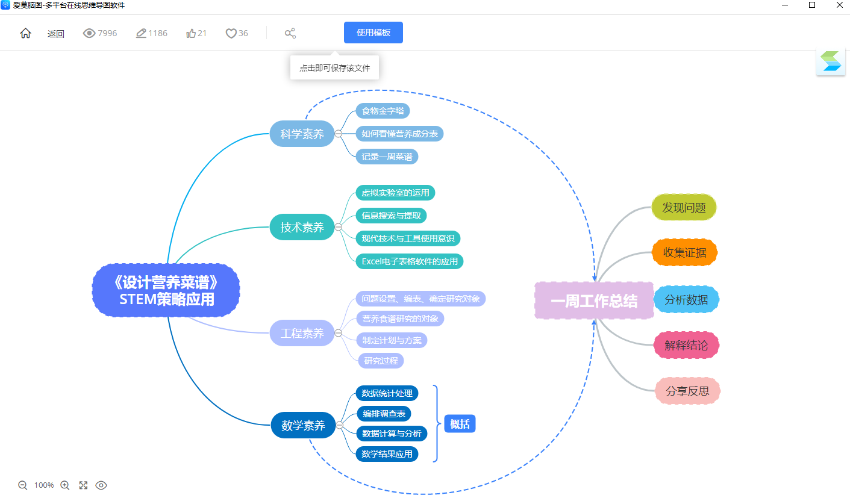This screenshot has width=850, height=504.
Task: Click the heart favorite icon
Action: click(231, 33)
